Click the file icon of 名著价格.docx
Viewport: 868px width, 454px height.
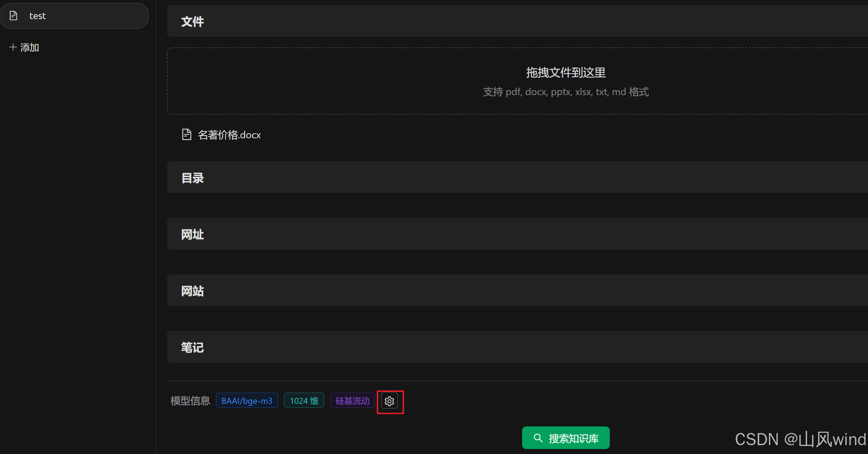(x=186, y=134)
